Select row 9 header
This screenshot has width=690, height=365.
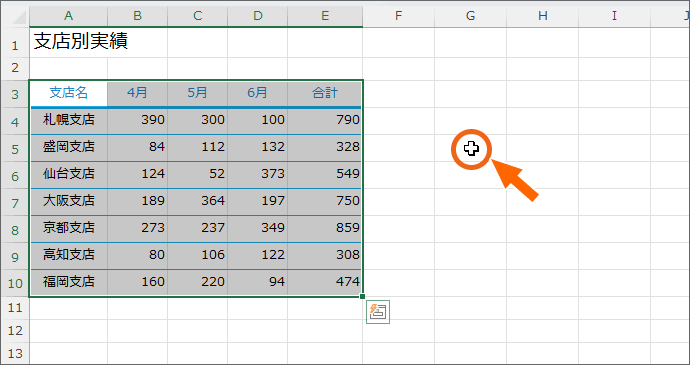pos(15,256)
